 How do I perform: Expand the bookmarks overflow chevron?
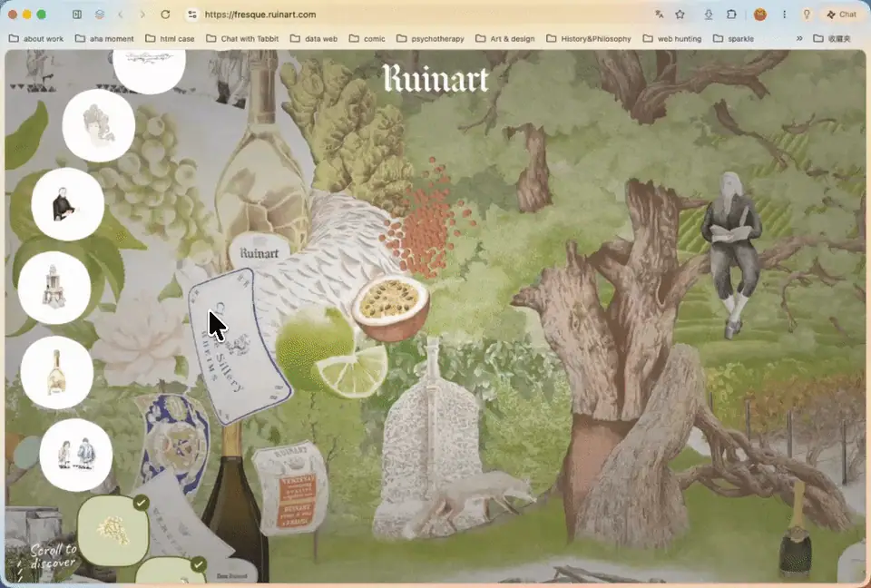pyautogui.click(x=799, y=38)
